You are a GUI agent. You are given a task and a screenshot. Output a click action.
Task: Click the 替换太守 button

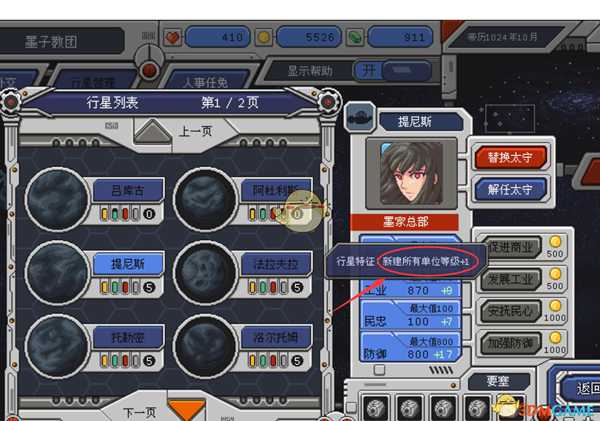pyautogui.click(x=510, y=157)
